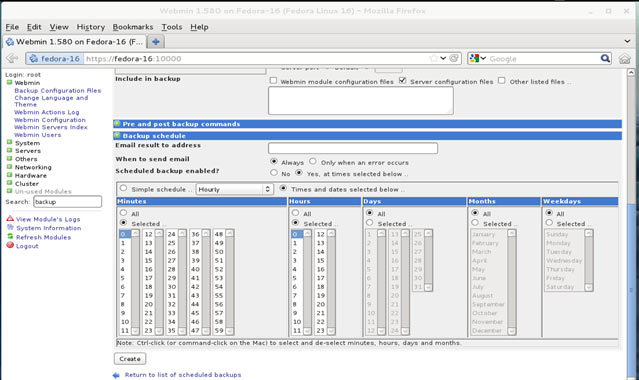This screenshot has height=380, width=639.
Task: Click the browser back arrow icon
Action: point(12,58)
